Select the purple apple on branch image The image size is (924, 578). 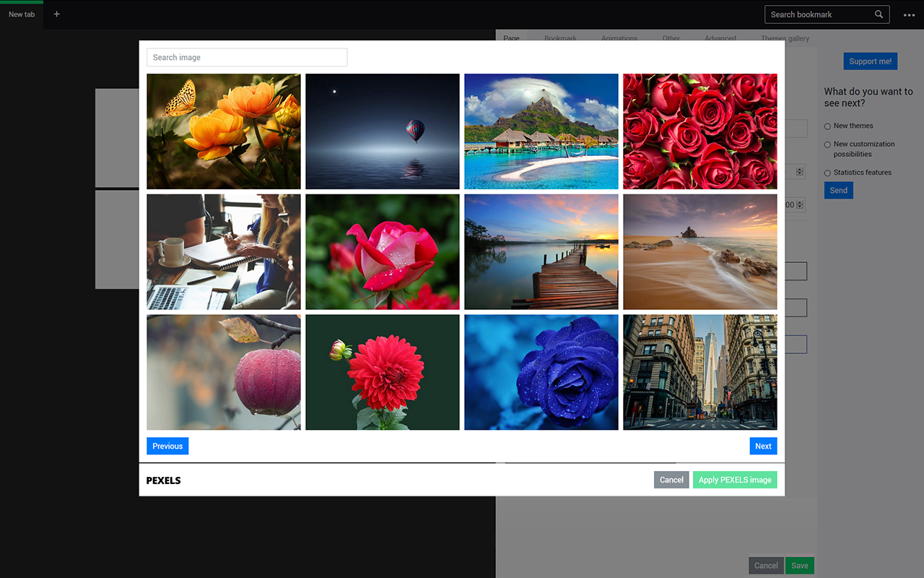pyautogui.click(x=224, y=372)
